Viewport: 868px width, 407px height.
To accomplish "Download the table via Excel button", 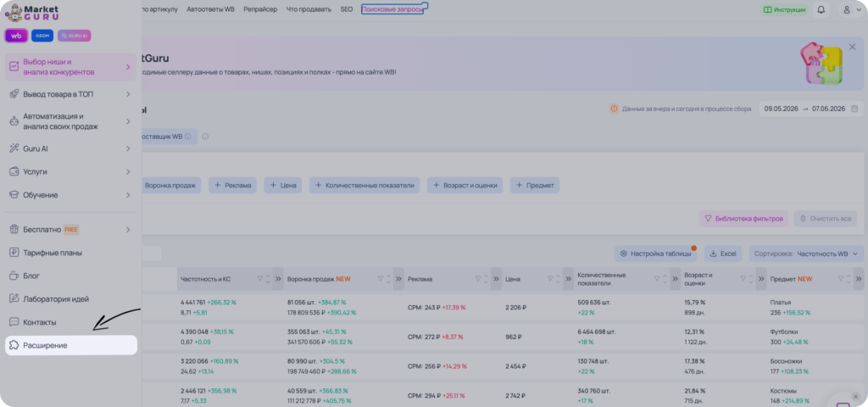I will click(722, 254).
